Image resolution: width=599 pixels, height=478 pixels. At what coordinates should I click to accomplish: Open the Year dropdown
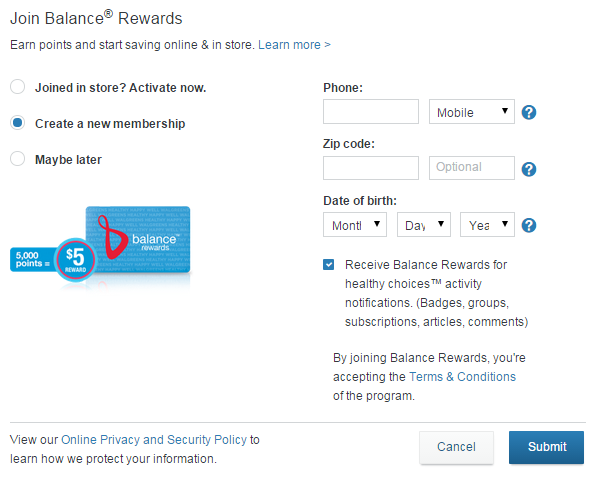click(487, 225)
